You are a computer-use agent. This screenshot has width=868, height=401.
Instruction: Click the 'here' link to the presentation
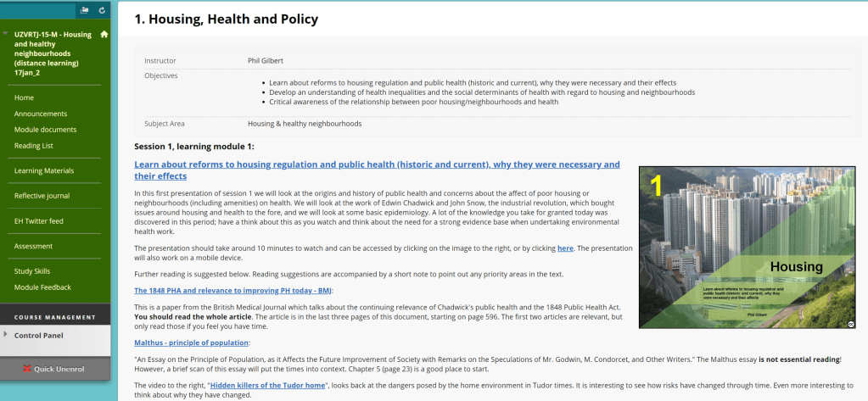pos(565,248)
